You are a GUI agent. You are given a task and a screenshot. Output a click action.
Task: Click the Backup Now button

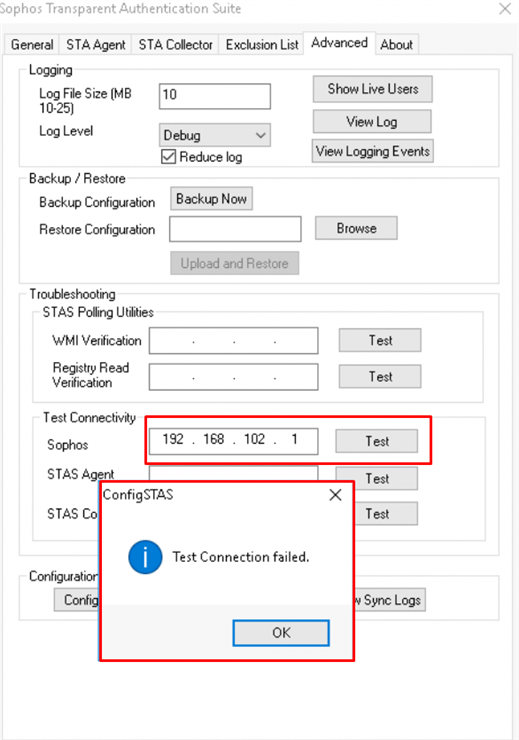(211, 199)
